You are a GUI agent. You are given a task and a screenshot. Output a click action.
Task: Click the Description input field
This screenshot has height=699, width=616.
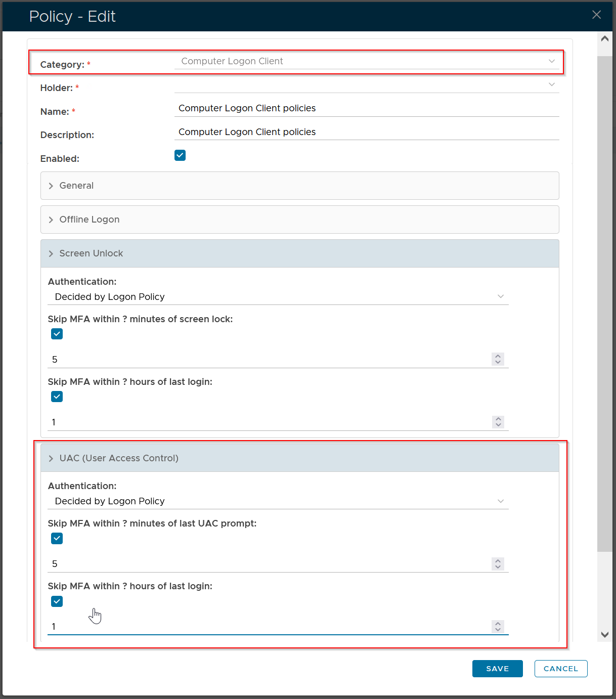pyautogui.click(x=367, y=132)
